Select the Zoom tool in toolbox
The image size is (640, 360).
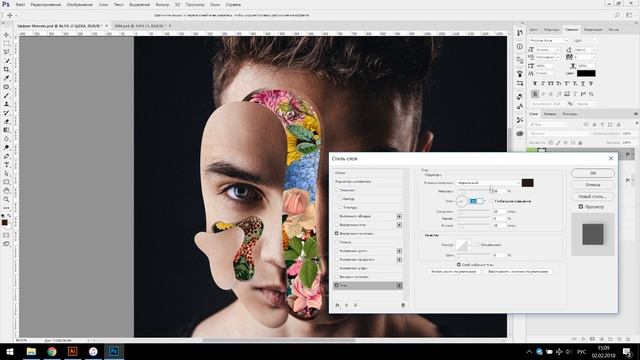click(7, 199)
